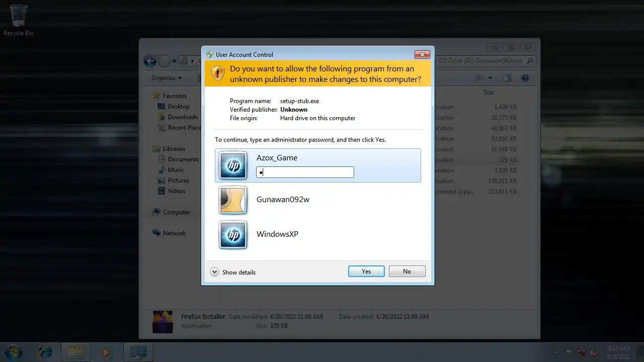The width and height of the screenshot is (644, 362).
Task: Click the 1,498 KB file size
Action: point(505,107)
